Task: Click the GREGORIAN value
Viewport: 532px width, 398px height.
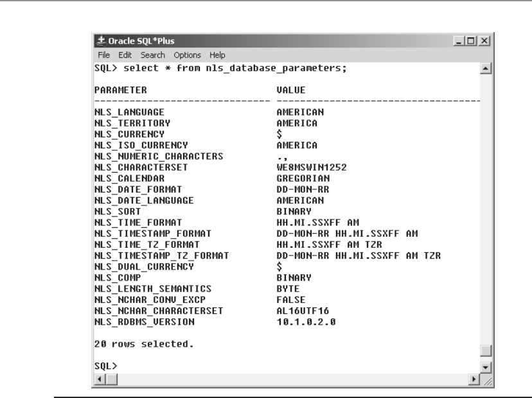Action: point(303,178)
